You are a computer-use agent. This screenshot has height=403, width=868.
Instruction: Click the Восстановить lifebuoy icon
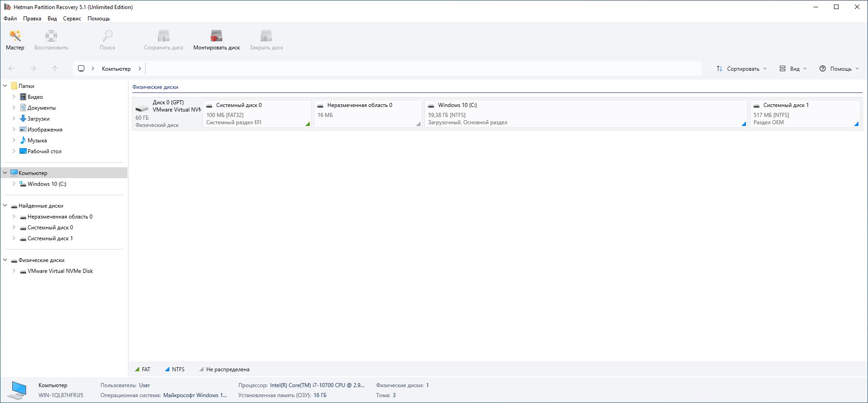[x=51, y=36]
